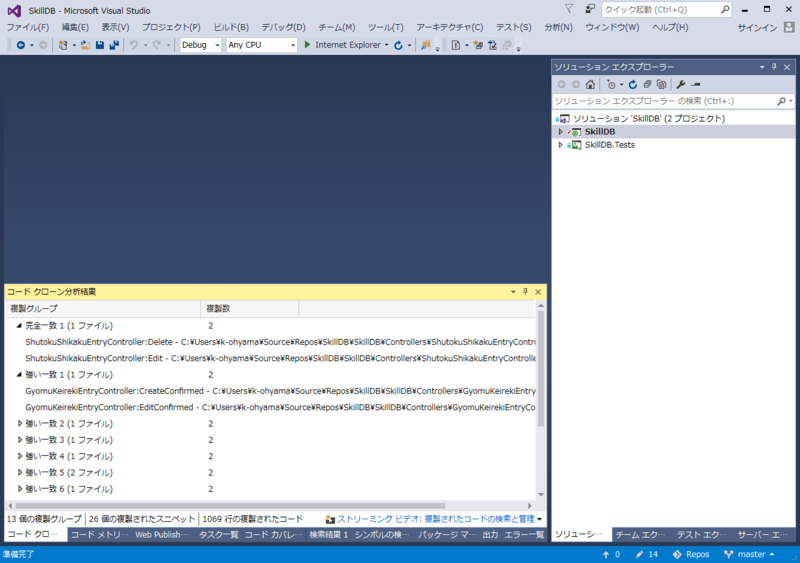Open the code clone panel window options dropdown
The height and width of the screenshot is (563, 800).
[513, 291]
